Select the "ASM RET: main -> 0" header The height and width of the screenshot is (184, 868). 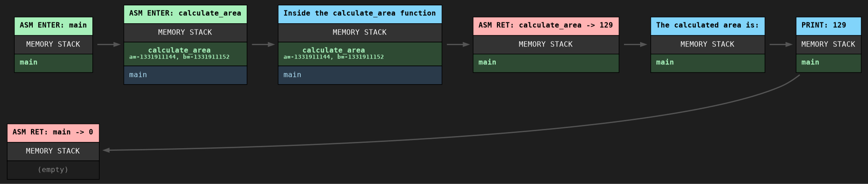point(53,133)
